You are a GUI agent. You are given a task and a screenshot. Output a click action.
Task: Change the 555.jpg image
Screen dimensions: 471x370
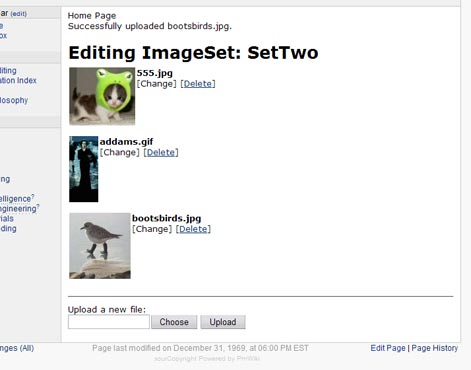156,84
